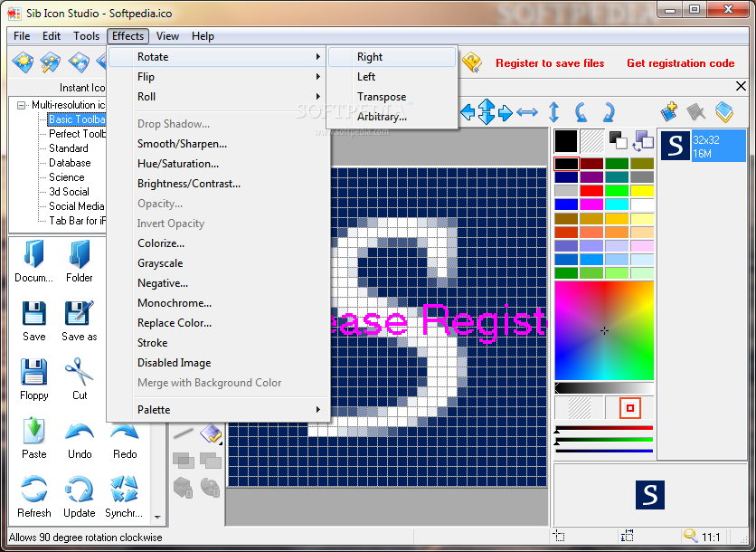Open the Tools menu

[x=86, y=36]
